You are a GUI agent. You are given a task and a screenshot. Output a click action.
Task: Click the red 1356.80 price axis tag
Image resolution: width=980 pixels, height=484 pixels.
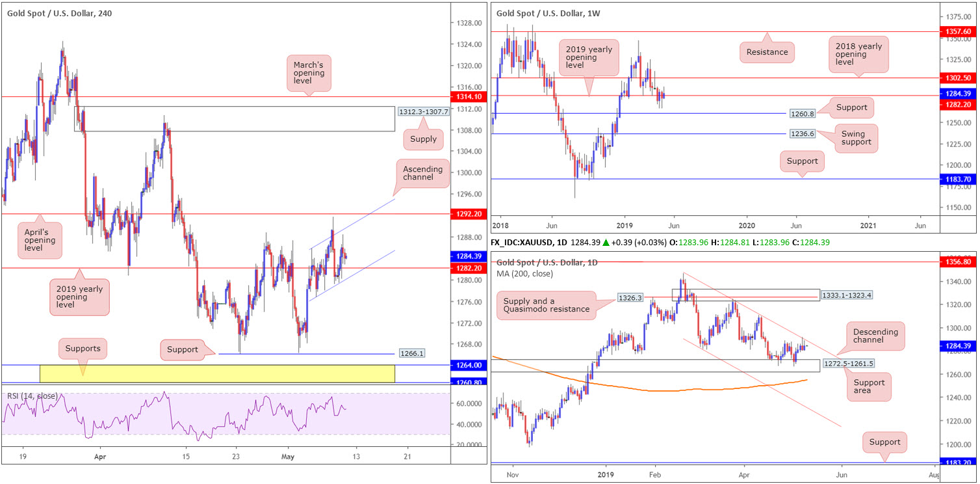click(959, 262)
